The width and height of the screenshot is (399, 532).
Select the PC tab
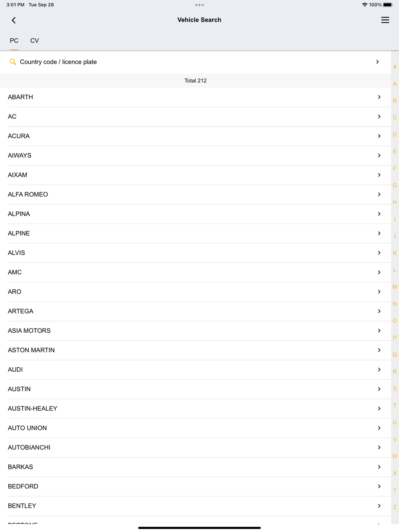click(14, 41)
